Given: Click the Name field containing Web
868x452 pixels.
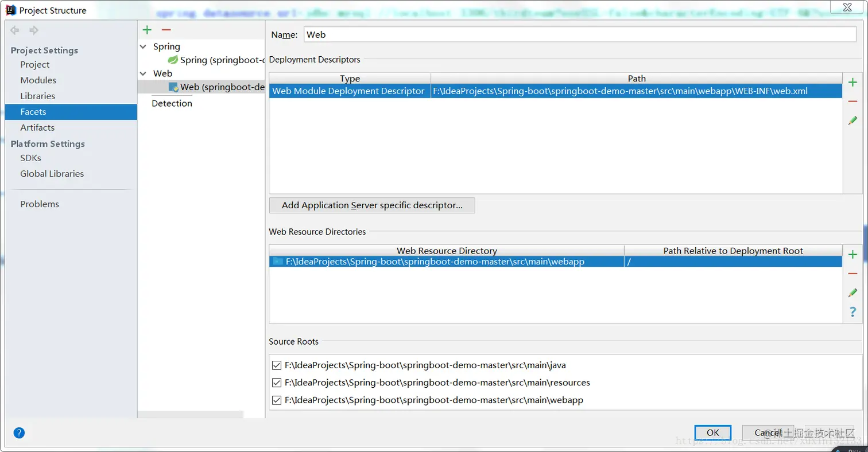Looking at the screenshot, I should [580, 34].
